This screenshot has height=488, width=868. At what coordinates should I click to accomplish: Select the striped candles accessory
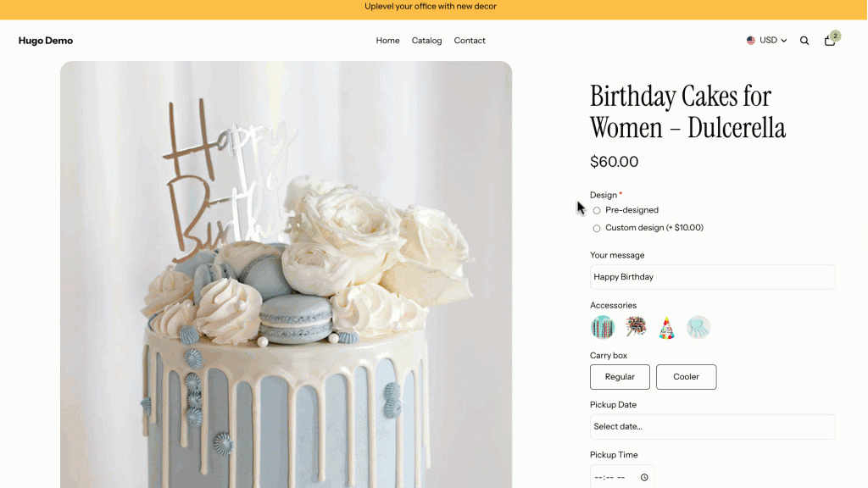coord(603,327)
